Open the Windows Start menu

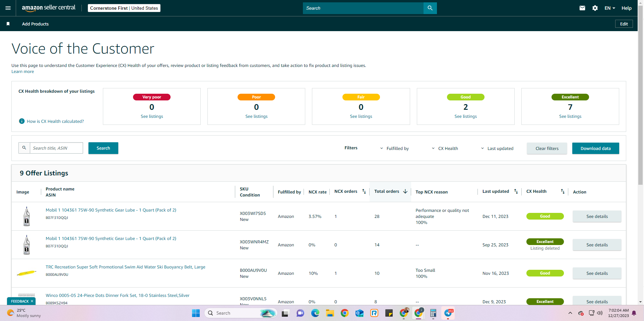click(196, 313)
